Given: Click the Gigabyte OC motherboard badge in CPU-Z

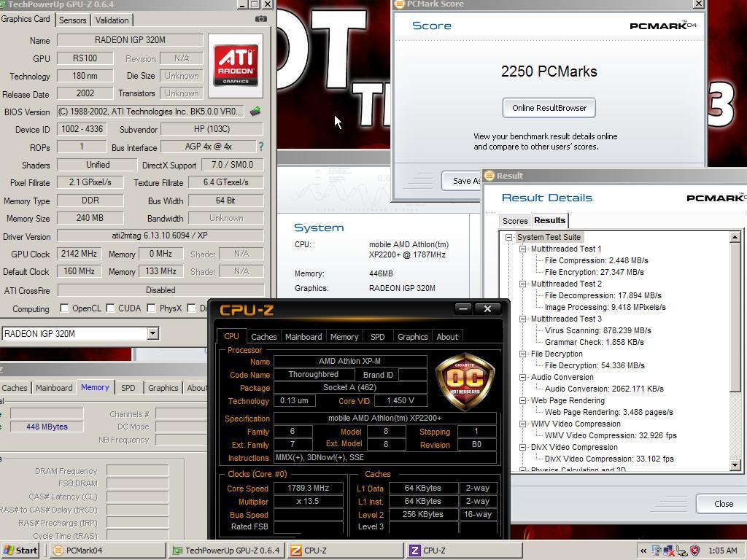Looking at the screenshot, I should coord(465,381).
